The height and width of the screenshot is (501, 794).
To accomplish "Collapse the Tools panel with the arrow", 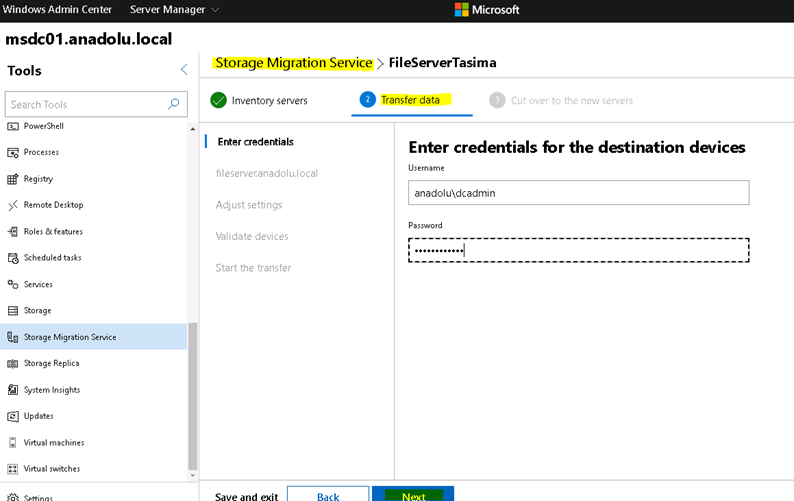I will pos(184,69).
